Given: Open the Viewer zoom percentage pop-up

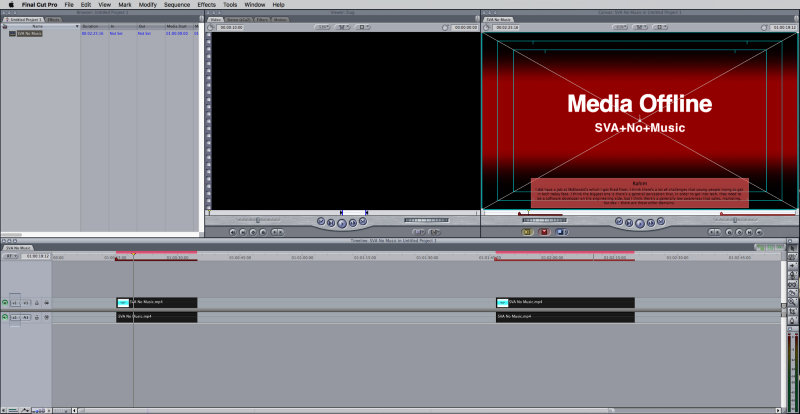Looking at the screenshot, I should coord(323,27).
